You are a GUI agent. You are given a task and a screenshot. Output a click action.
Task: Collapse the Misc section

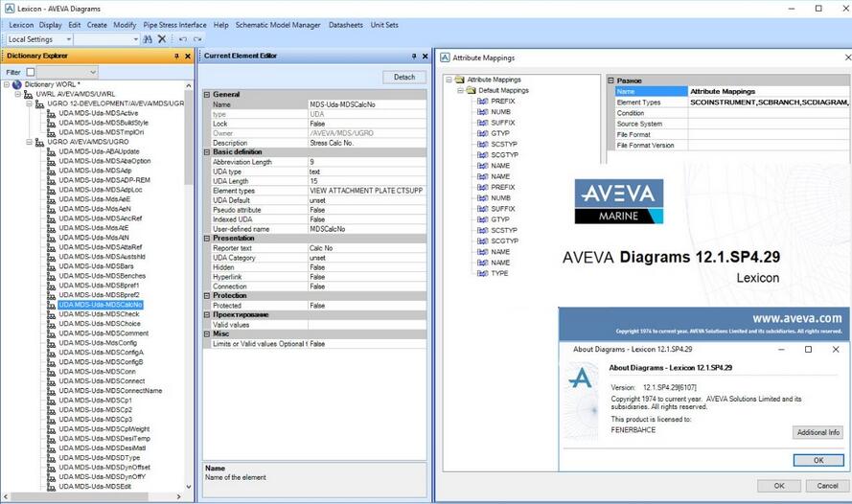(x=206, y=334)
